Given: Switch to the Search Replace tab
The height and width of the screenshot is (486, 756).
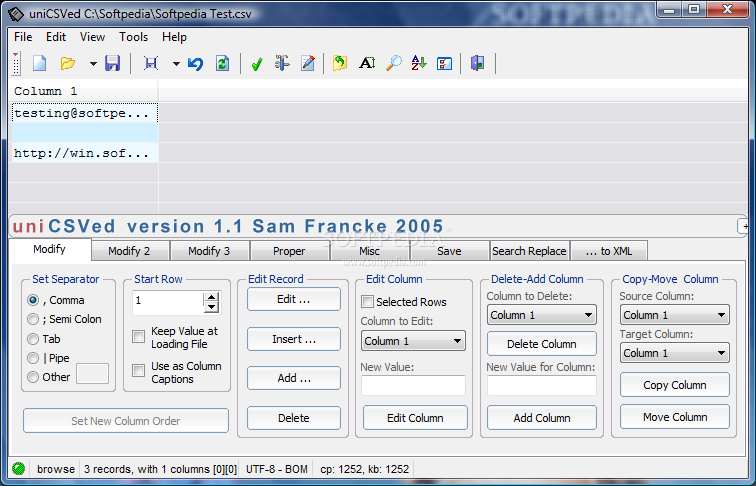Looking at the screenshot, I should (x=529, y=251).
